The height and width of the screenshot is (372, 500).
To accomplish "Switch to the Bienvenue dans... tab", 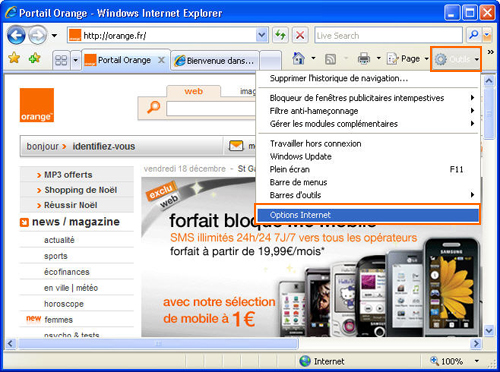I will pyautogui.click(x=215, y=61).
